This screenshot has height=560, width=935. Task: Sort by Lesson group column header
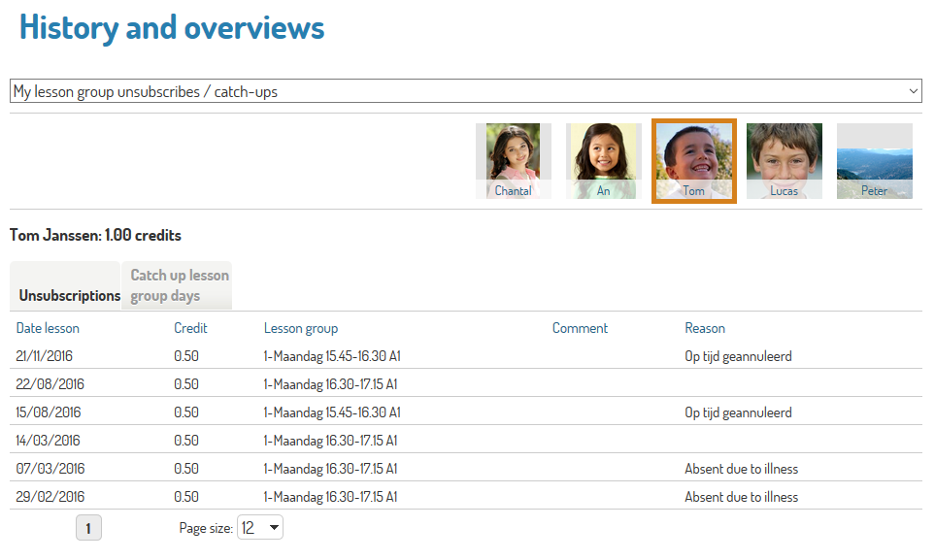301,328
